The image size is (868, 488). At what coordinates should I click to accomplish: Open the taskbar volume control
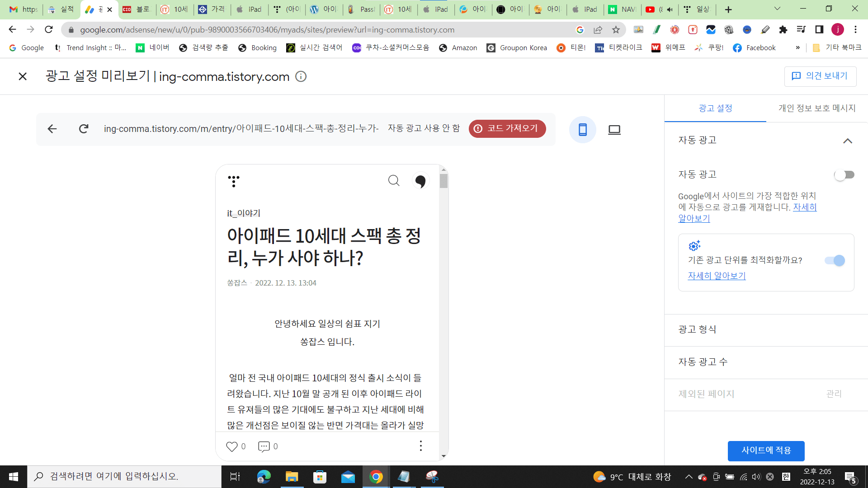pos(756,477)
